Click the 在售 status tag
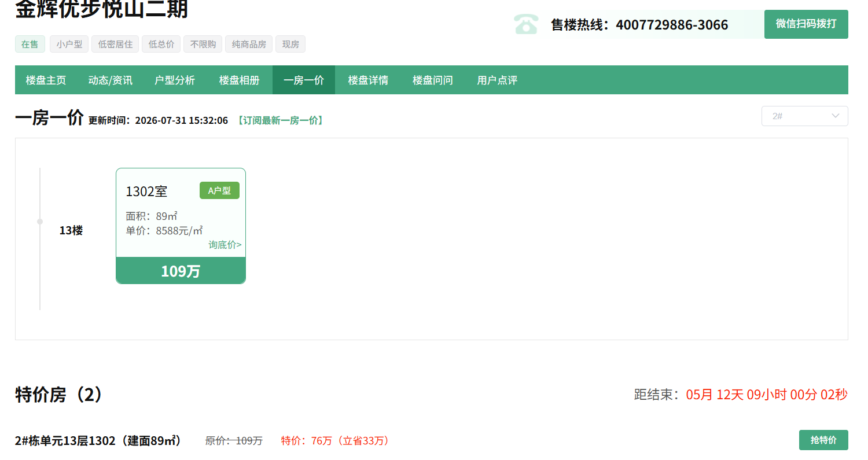 [x=30, y=44]
